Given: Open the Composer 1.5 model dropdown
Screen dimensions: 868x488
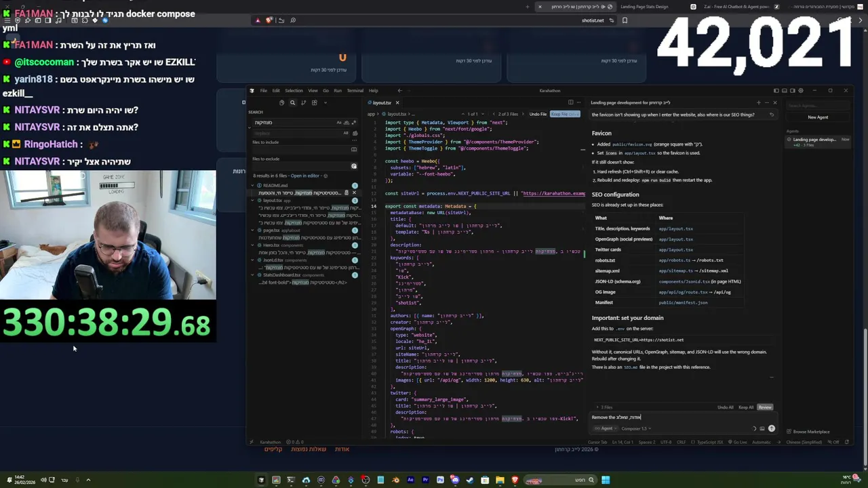Looking at the screenshot, I should [636, 428].
